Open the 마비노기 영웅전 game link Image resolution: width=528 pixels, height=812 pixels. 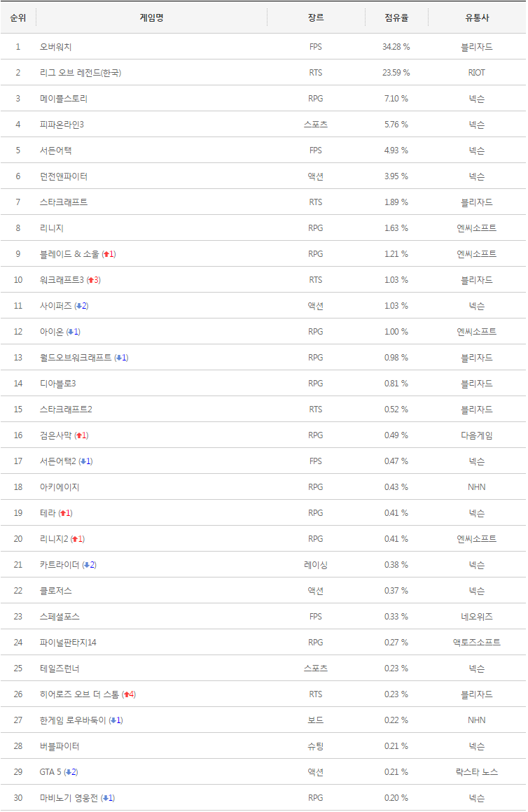(69, 798)
